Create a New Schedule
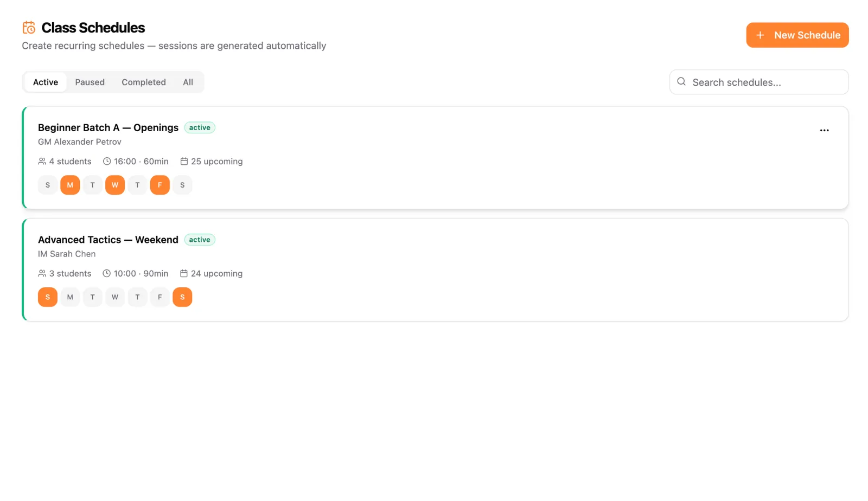Viewport: 868px width, 501px height. point(797,35)
